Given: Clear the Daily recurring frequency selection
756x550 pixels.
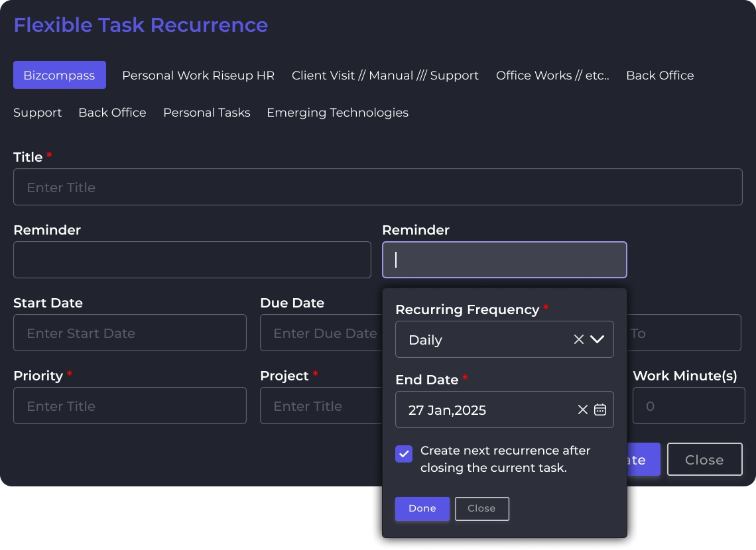Looking at the screenshot, I should tap(578, 339).
